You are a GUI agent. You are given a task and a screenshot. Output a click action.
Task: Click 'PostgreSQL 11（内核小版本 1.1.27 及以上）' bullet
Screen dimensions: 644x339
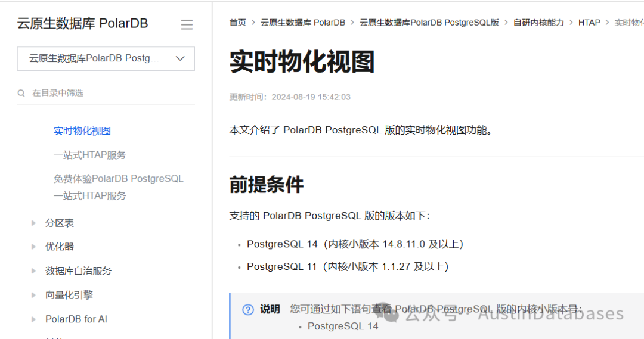click(x=348, y=267)
